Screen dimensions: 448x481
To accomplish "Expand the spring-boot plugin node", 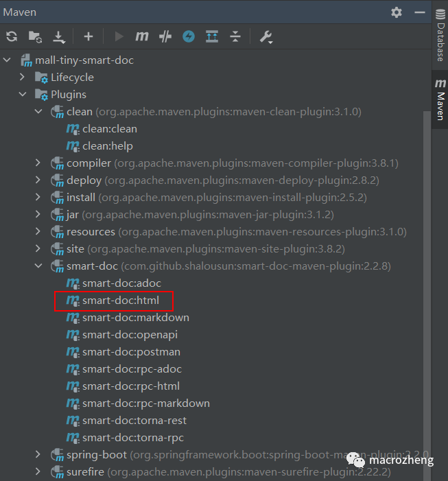I will (x=38, y=455).
